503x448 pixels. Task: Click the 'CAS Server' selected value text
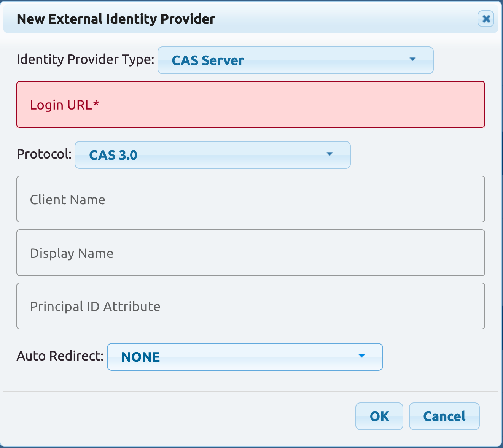pyautogui.click(x=208, y=60)
